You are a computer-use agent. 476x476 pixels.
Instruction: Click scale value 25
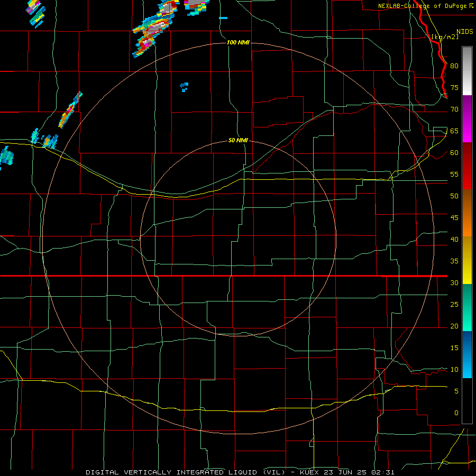coord(454,305)
